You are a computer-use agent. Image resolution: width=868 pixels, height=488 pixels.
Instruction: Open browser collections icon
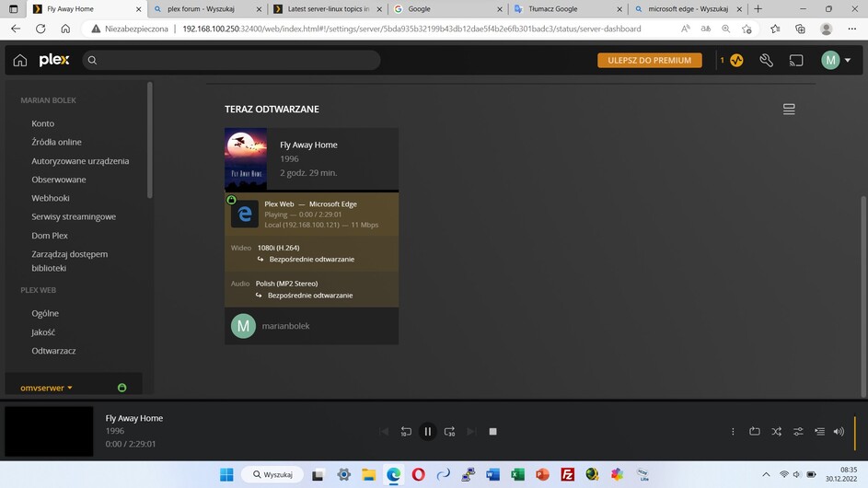coord(800,29)
